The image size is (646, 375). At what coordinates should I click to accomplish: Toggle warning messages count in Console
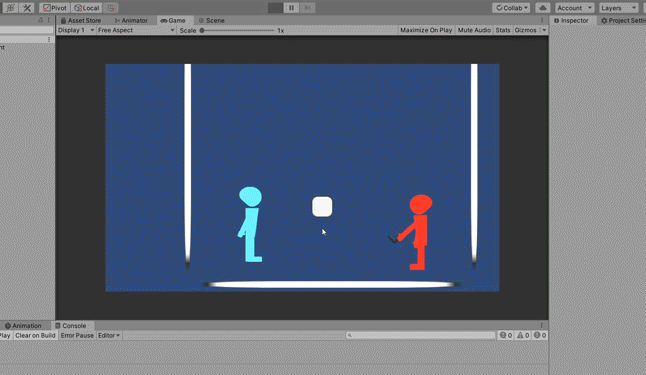pos(523,335)
